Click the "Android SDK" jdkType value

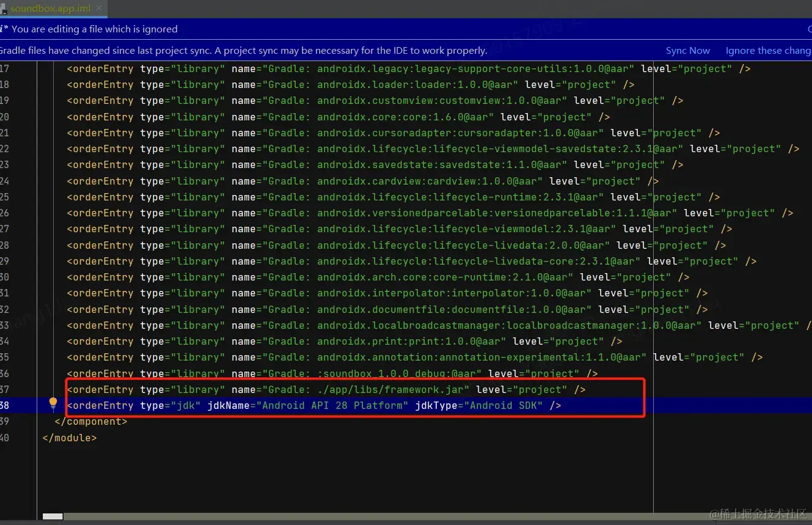coord(503,405)
